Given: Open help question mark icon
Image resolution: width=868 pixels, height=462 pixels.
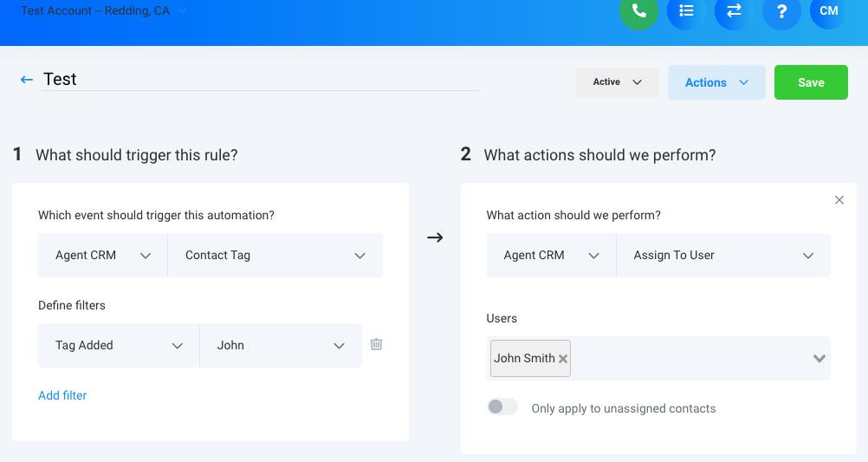Looking at the screenshot, I should (x=781, y=10).
